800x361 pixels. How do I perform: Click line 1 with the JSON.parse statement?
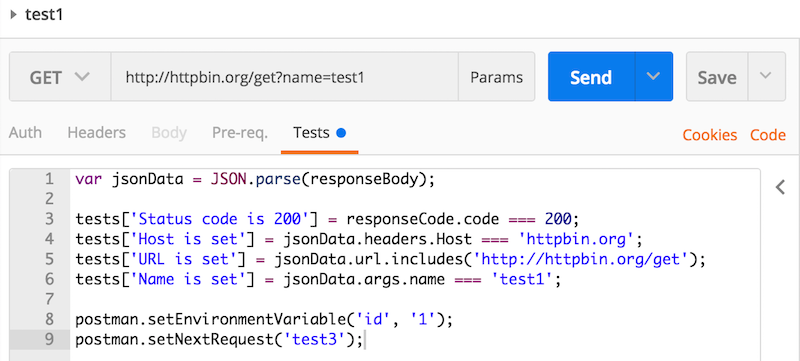(255, 179)
